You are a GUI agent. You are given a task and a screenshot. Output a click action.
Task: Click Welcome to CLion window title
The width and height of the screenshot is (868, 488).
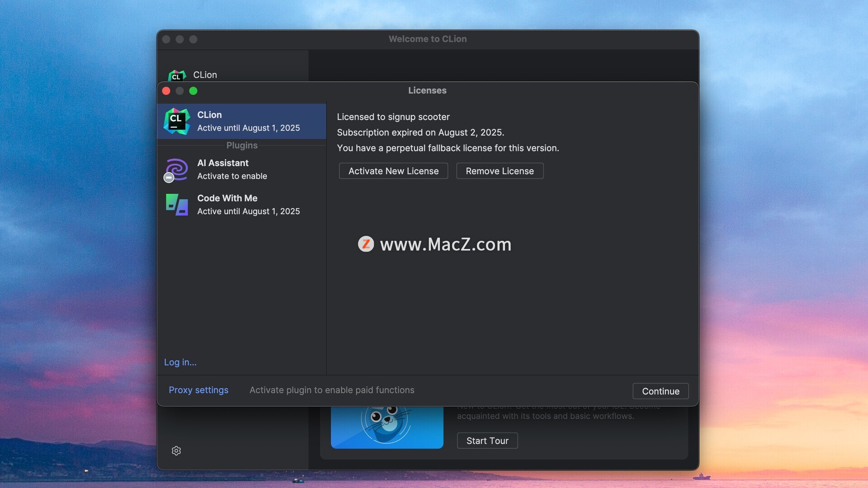(428, 39)
